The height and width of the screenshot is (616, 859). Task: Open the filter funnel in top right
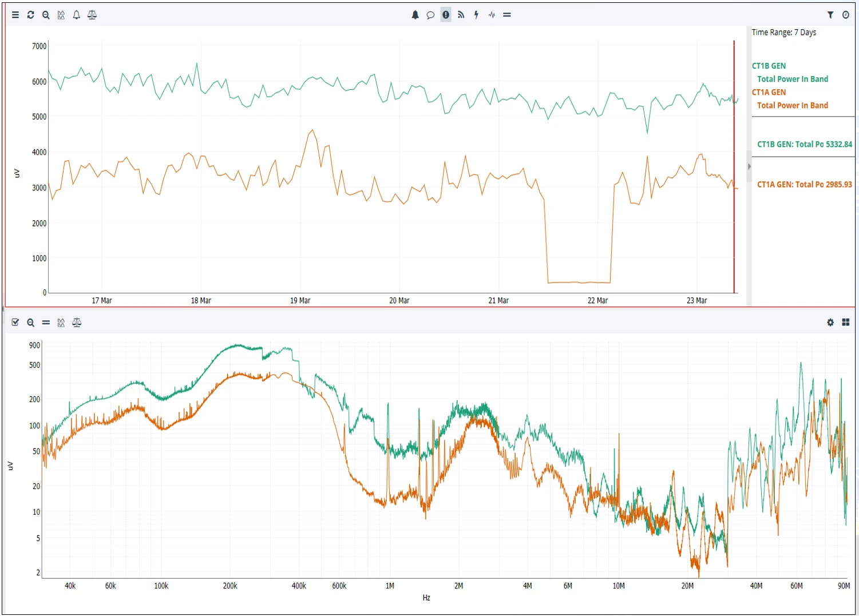click(830, 15)
